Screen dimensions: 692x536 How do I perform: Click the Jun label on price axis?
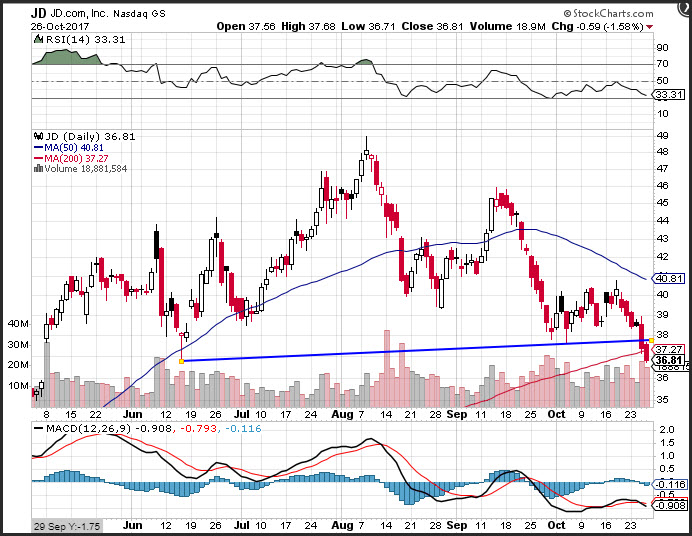click(x=132, y=415)
